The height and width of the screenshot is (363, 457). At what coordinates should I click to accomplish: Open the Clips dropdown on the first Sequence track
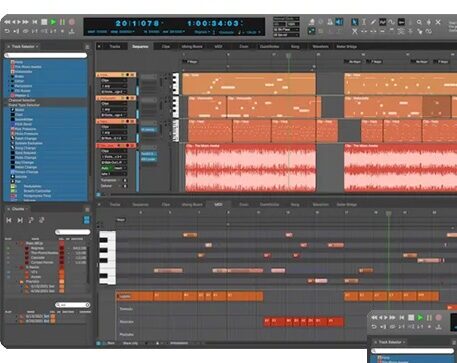(x=114, y=80)
